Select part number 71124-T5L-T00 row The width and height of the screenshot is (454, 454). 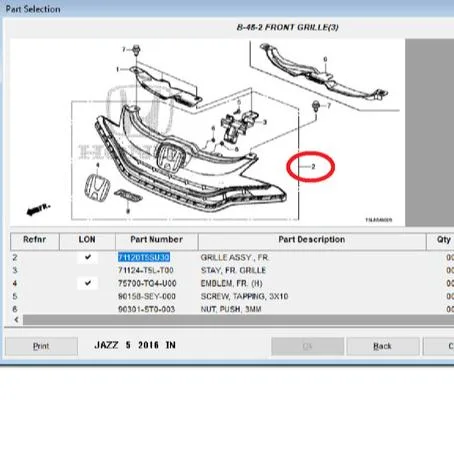[232, 270]
